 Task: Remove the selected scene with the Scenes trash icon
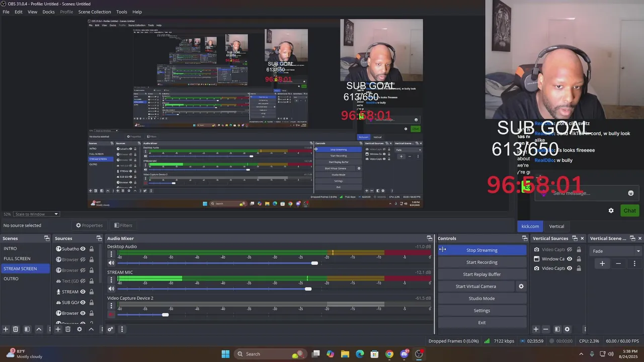click(x=16, y=329)
